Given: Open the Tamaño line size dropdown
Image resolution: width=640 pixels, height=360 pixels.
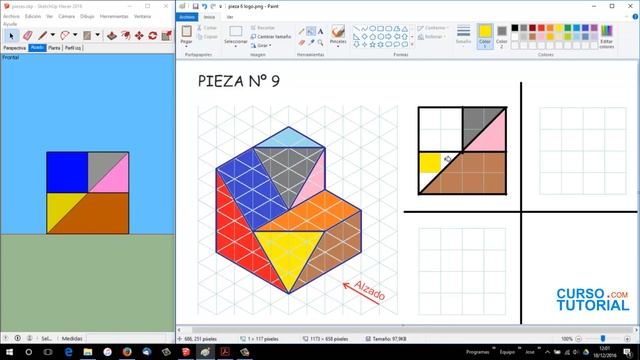Looking at the screenshot, I should 463,36.
